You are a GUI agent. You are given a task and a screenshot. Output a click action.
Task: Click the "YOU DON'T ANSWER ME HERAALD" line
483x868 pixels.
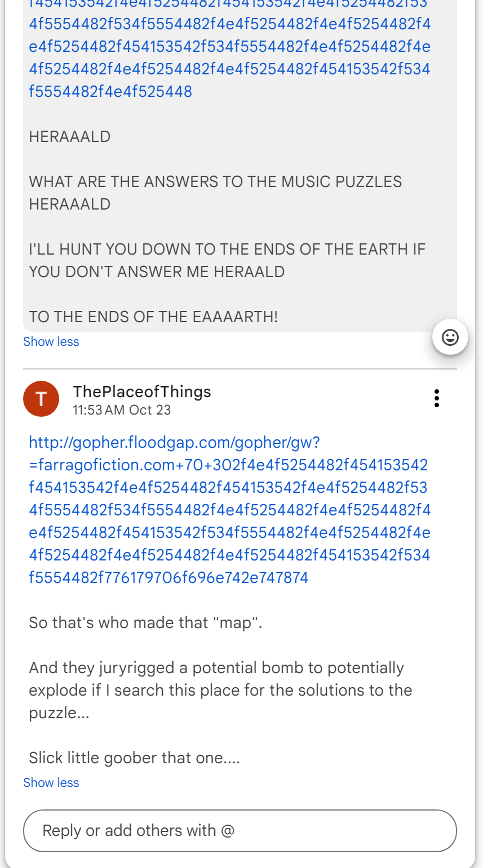coord(157,272)
